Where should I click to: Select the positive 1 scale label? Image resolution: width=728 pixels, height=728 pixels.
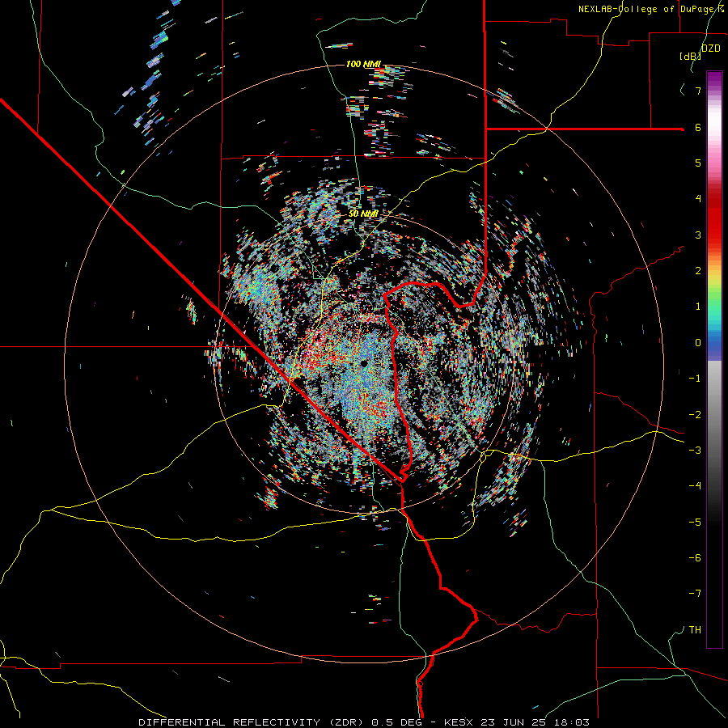(698, 307)
